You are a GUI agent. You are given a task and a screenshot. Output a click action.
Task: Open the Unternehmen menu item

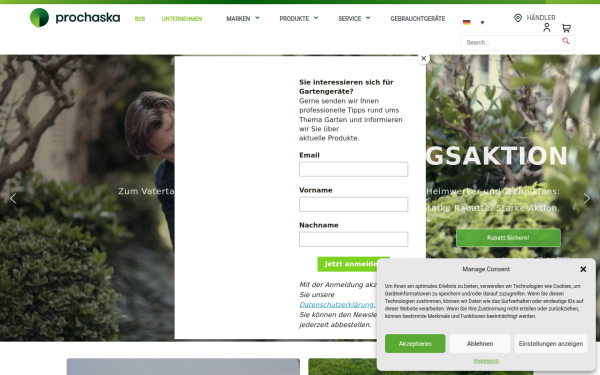click(182, 19)
